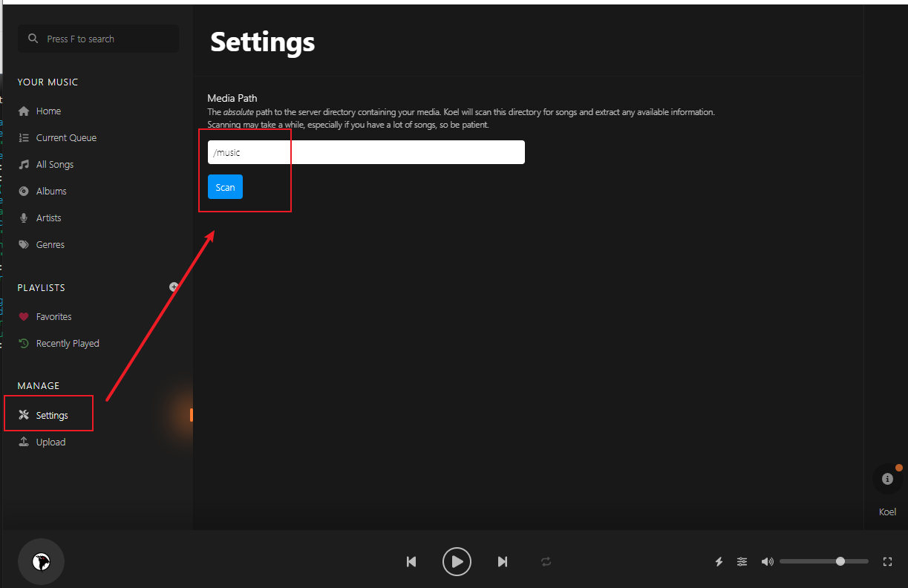Adjust the volume slider
Viewport: 908px width, 588px height.
pyautogui.click(x=824, y=561)
